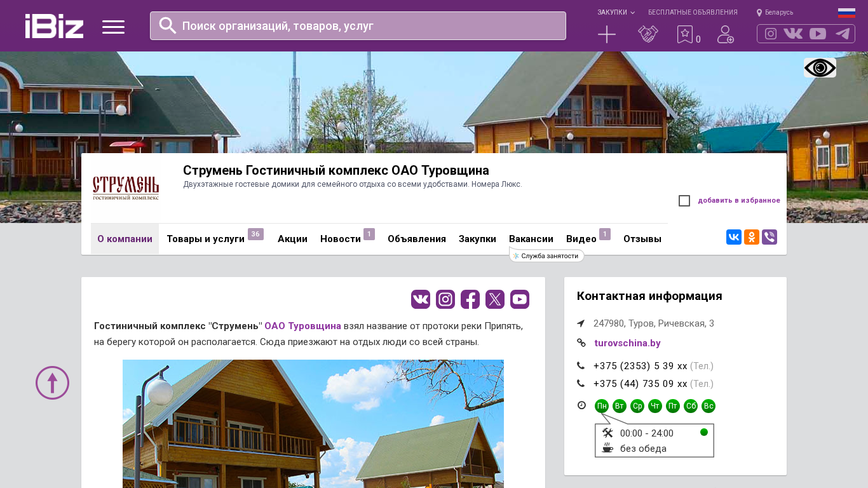Screen dimensions: 868x488
Task: Open the 'О компании' tab
Action: tap(125, 239)
